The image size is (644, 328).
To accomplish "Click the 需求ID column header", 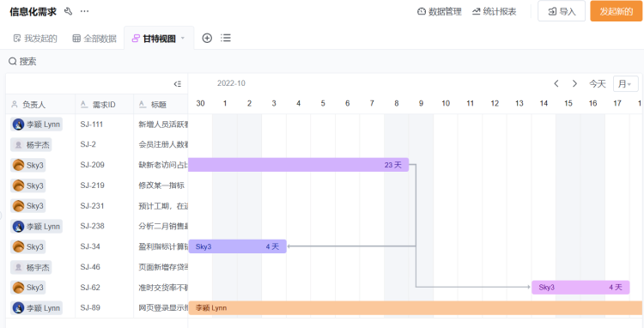I will point(104,105).
